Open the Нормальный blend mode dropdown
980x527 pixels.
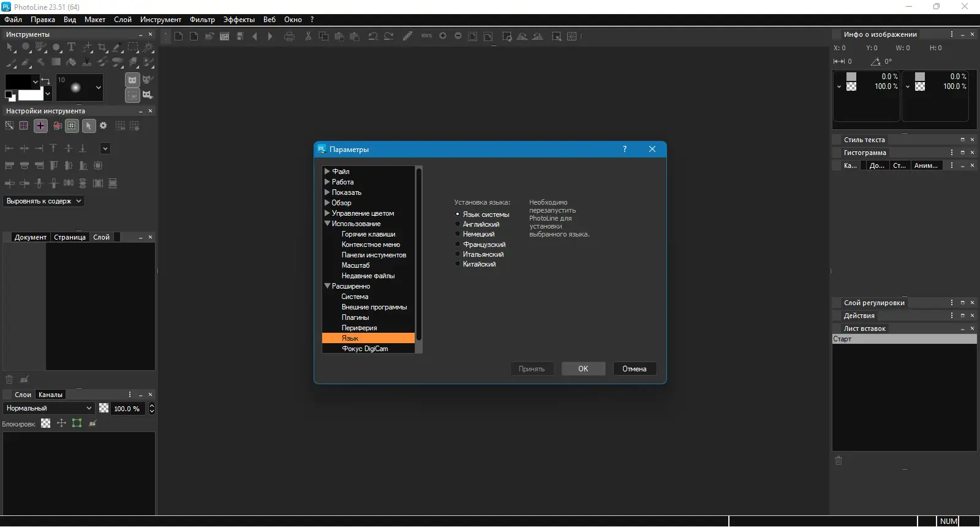49,408
